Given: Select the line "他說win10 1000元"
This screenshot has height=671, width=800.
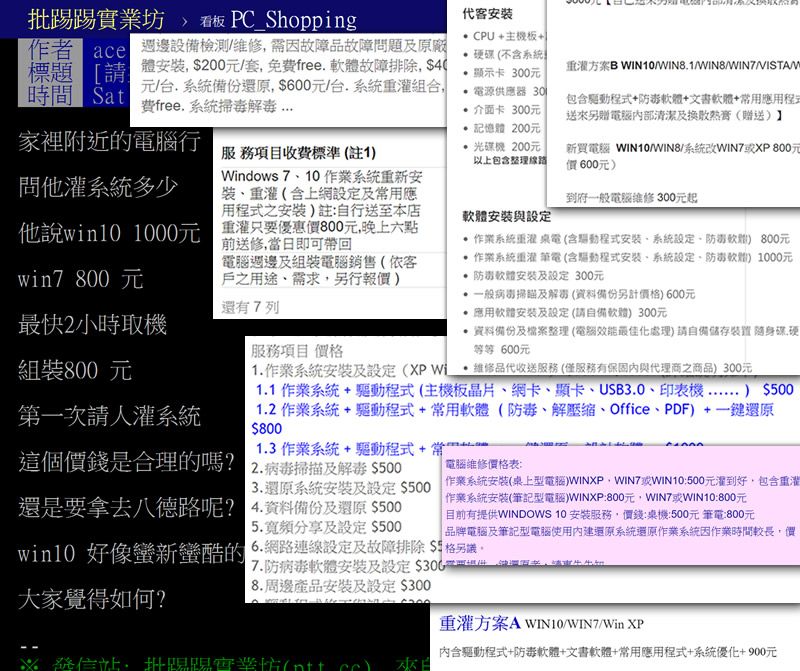Looking at the screenshot, I should (109, 233).
